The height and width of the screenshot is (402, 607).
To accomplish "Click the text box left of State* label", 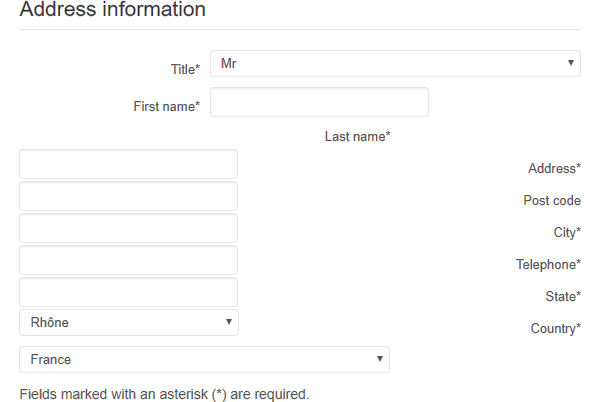I will 128,292.
